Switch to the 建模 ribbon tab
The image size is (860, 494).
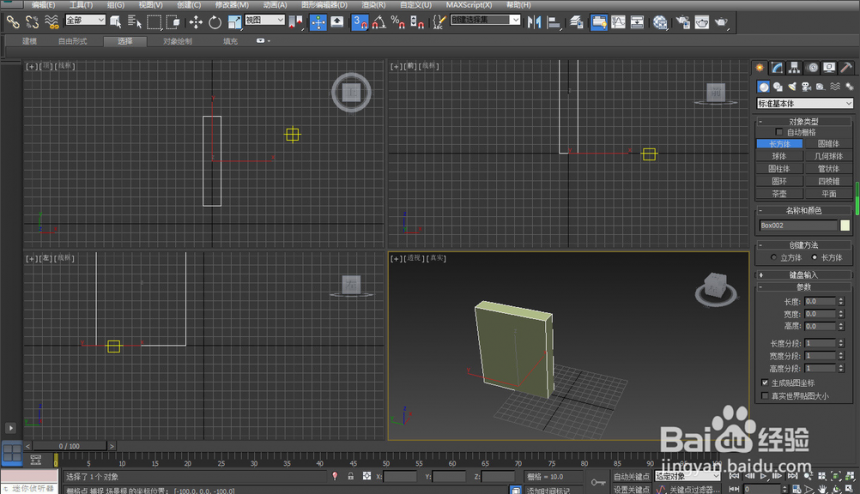coord(30,41)
